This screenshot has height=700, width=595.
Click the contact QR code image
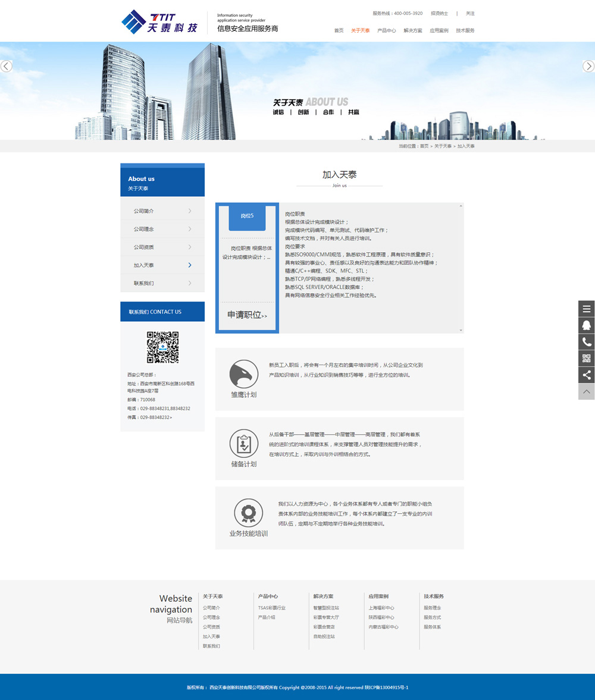click(162, 347)
